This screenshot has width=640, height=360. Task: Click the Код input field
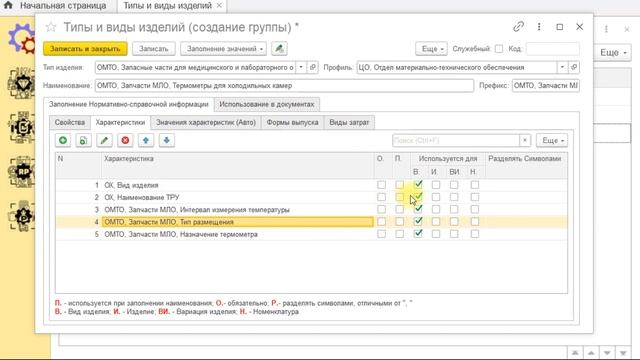coord(553,49)
